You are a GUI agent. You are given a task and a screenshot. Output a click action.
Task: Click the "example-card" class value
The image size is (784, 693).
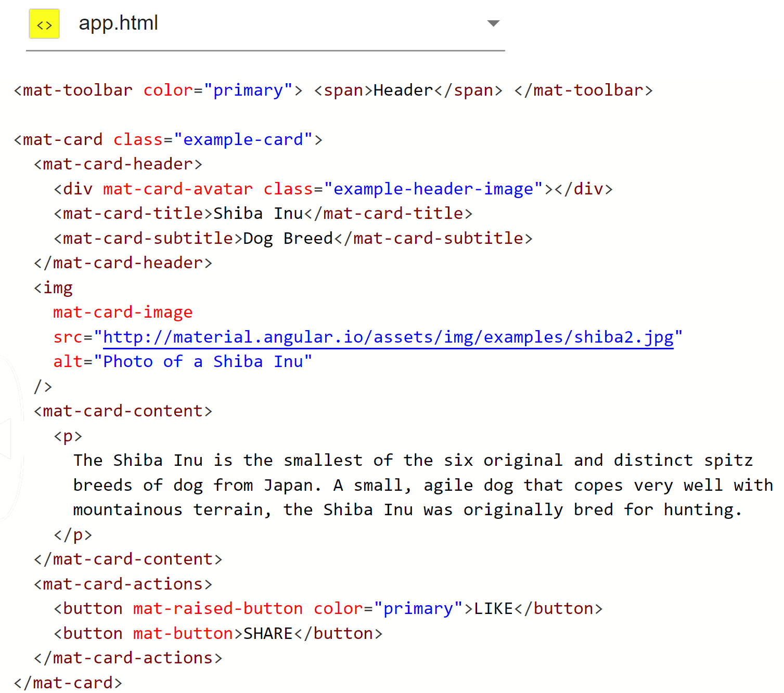coord(243,140)
